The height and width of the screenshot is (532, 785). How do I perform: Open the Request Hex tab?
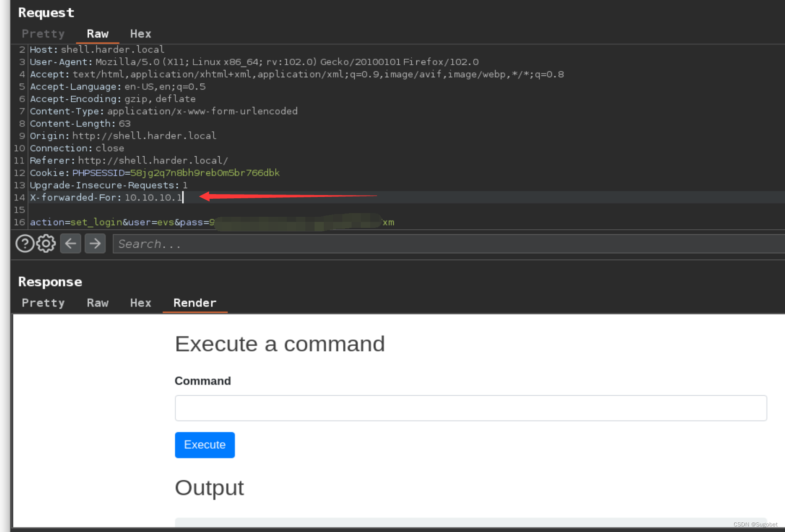(x=141, y=34)
